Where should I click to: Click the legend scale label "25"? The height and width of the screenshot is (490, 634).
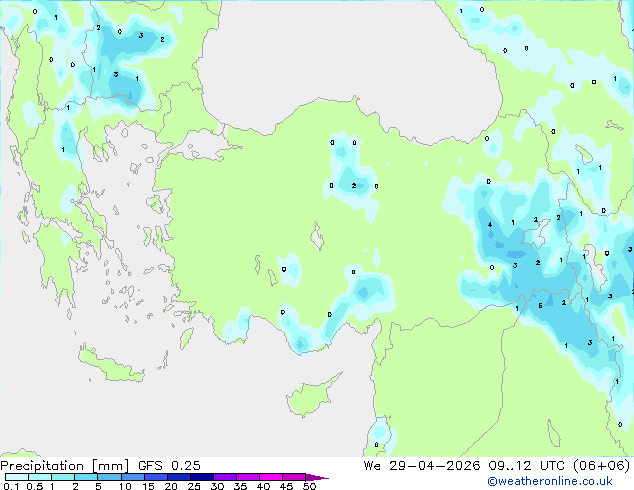click(x=194, y=486)
